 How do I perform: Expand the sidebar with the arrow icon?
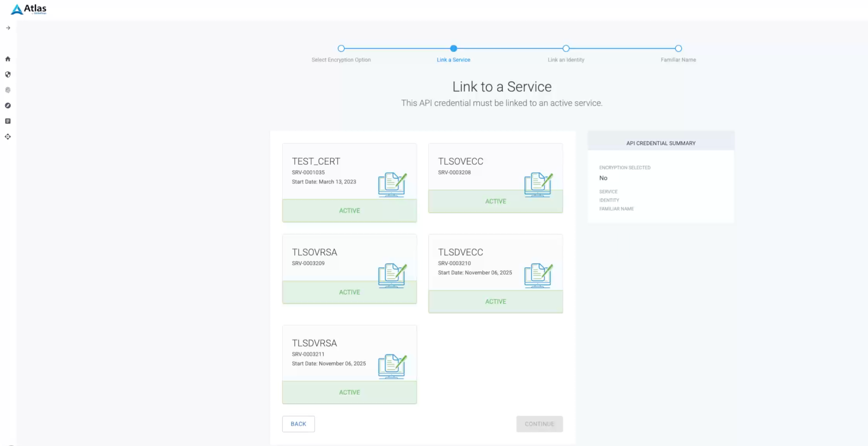tap(8, 28)
